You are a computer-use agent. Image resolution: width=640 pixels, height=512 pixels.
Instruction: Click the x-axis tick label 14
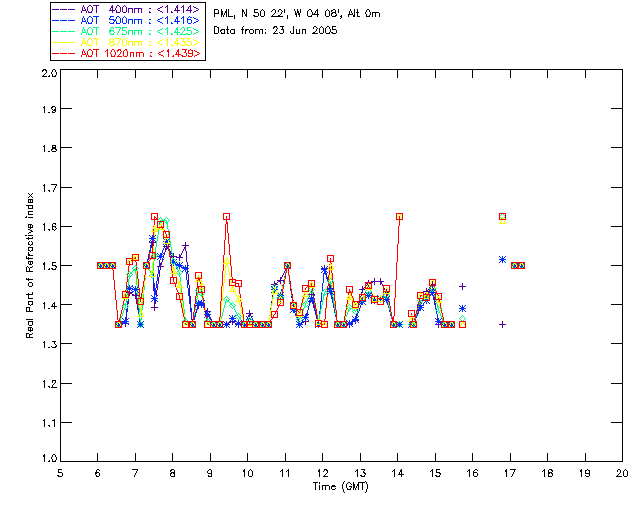398,473
